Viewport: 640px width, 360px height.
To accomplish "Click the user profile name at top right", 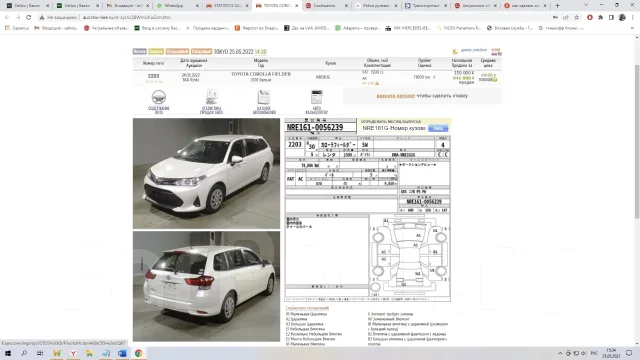I will pyautogui.click(x=474, y=50).
